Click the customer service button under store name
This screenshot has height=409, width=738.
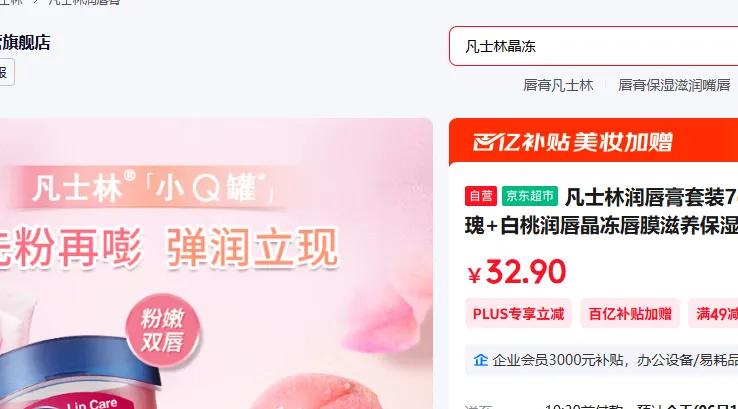click(6, 72)
